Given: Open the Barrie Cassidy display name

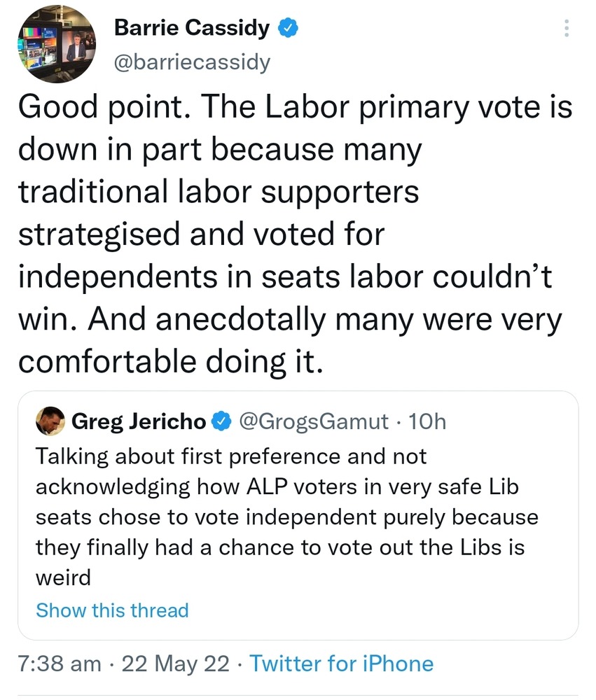Looking at the screenshot, I should click(191, 28).
